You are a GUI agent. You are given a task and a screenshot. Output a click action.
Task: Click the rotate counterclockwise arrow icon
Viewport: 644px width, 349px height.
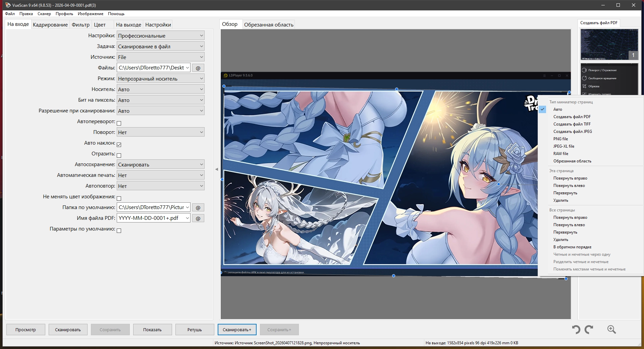click(x=576, y=330)
